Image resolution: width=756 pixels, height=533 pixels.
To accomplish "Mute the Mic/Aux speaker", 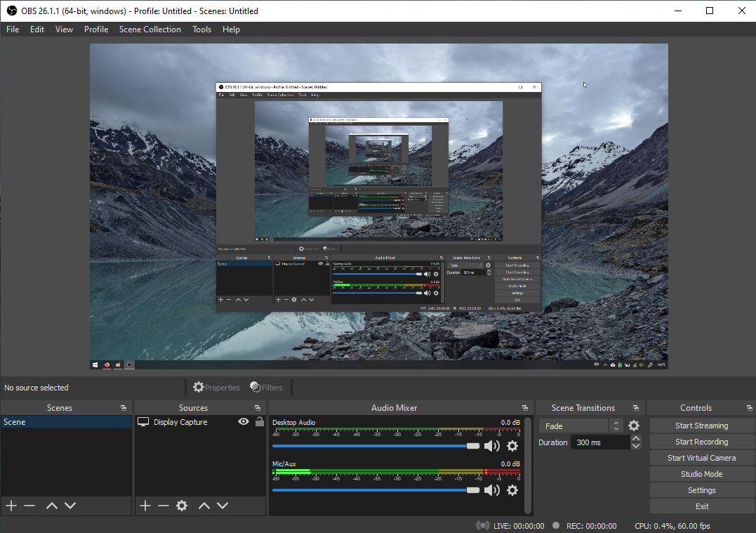I will pyautogui.click(x=492, y=490).
